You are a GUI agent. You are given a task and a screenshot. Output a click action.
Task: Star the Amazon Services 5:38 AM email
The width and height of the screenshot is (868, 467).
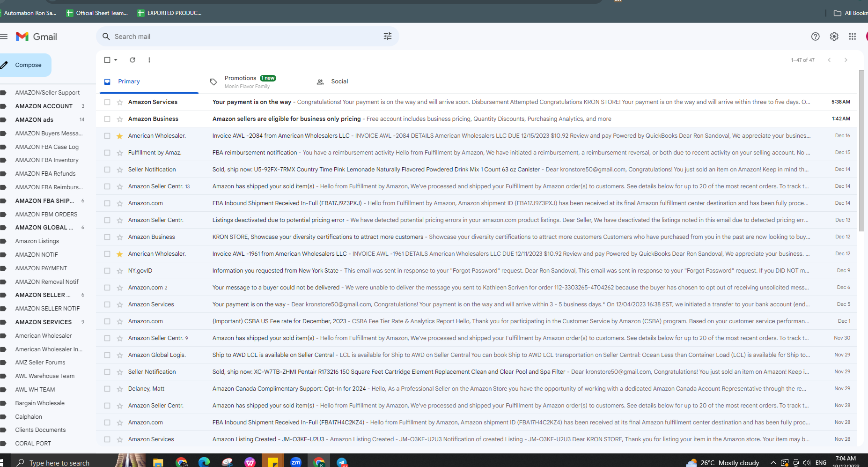(x=120, y=102)
